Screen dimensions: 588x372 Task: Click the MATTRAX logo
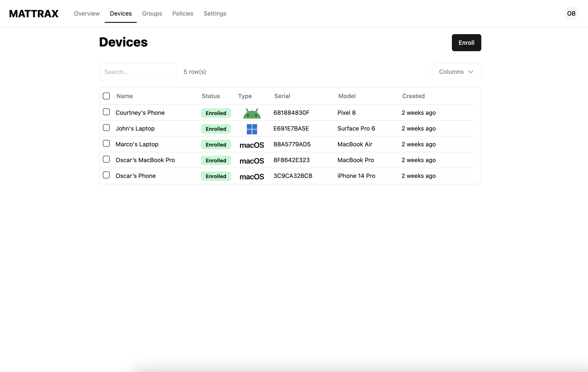tap(34, 14)
